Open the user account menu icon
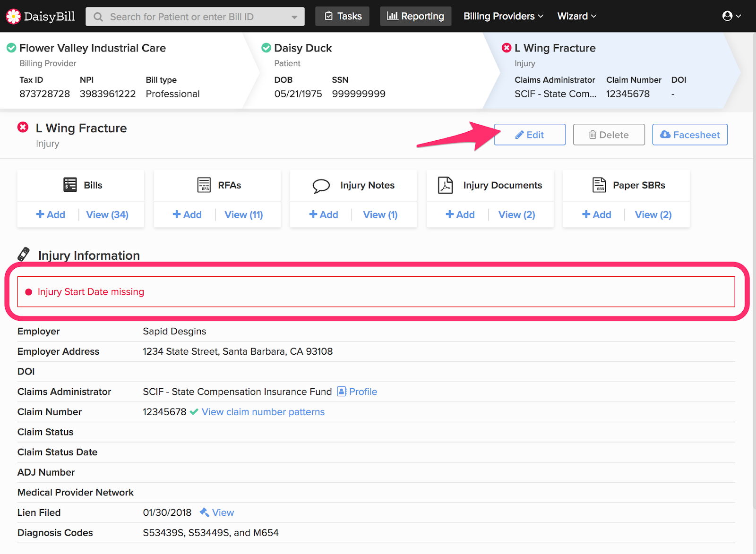The height and width of the screenshot is (554, 756). pos(731,16)
